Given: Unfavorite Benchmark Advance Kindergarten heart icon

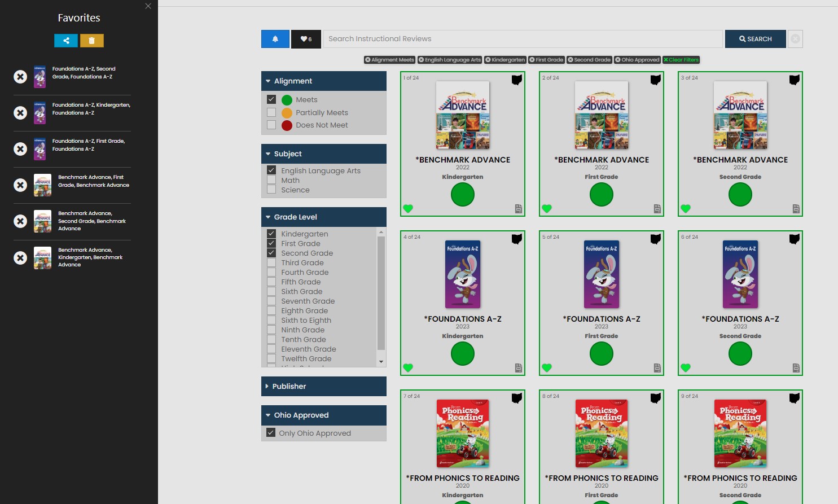Looking at the screenshot, I should (x=408, y=209).
